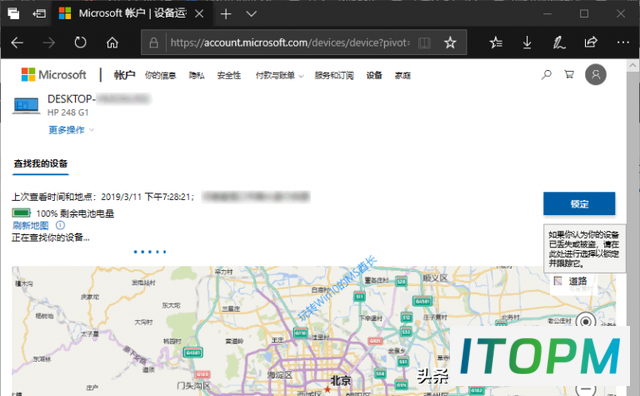
Task: Open the 设备 navigation item
Action: point(374,75)
